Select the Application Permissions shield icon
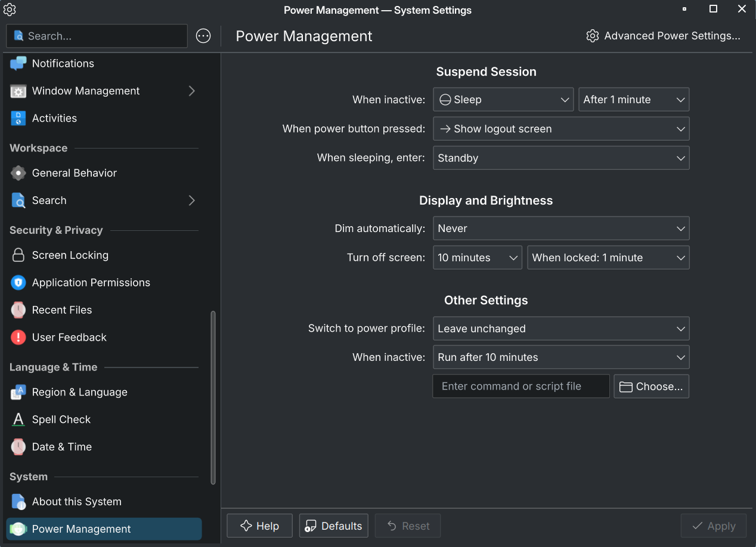Image resolution: width=756 pixels, height=547 pixels. [x=18, y=283]
